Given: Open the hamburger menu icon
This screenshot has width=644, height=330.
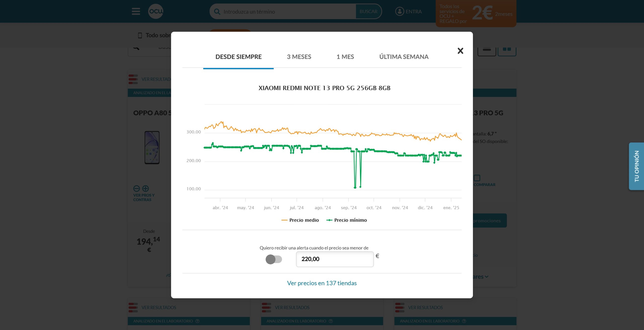Looking at the screenshot, I should (136, 11).
